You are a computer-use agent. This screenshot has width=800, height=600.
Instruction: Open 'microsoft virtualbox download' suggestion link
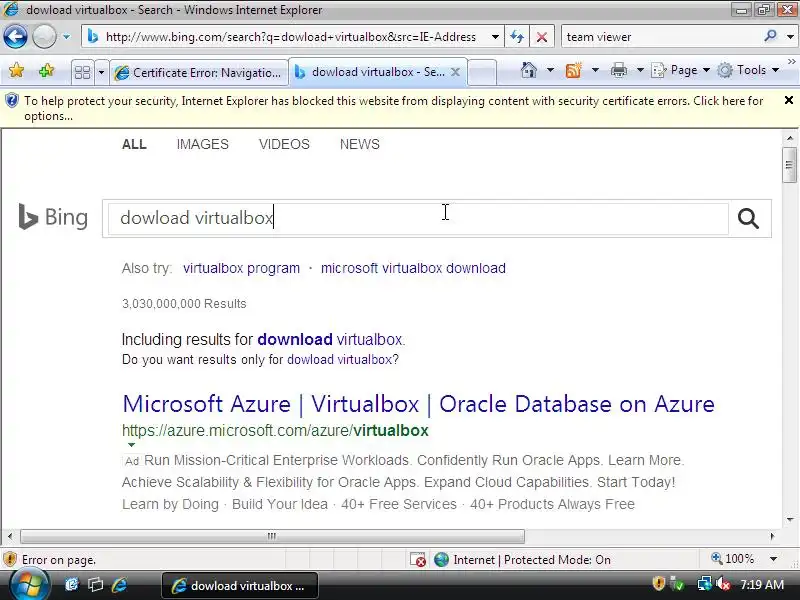pyautogui.click(x=413, y=268)
